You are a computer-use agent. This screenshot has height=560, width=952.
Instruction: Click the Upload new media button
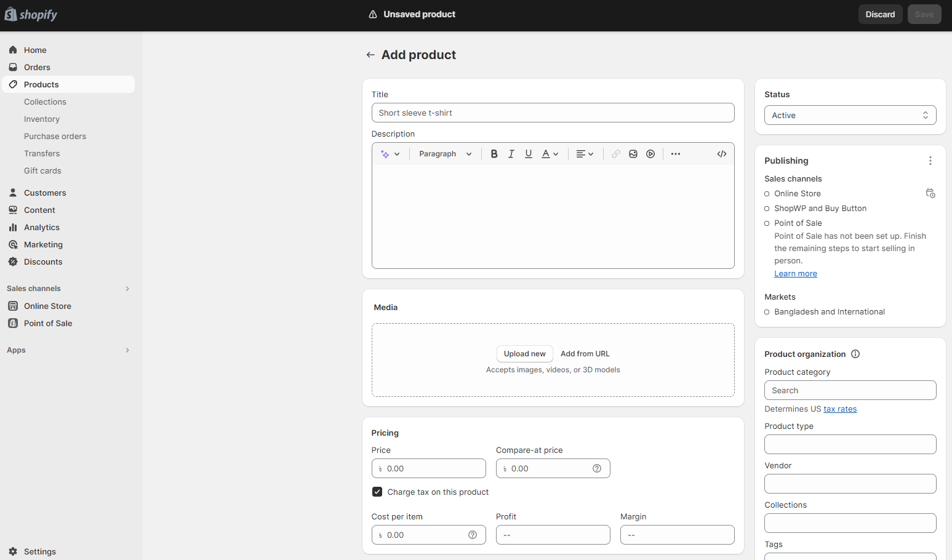pyautogui.click(x=524, y=354)
